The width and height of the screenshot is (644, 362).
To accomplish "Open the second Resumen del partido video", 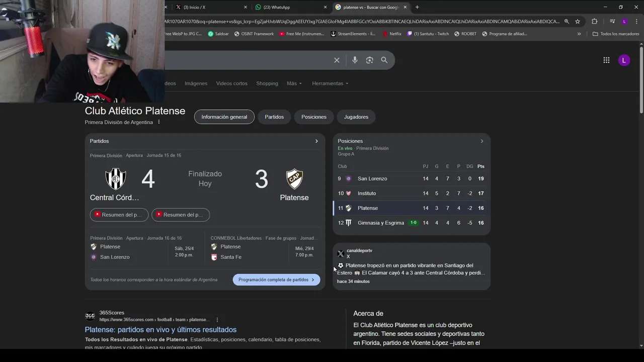I will pyautogui.click(x=181, y=215).
